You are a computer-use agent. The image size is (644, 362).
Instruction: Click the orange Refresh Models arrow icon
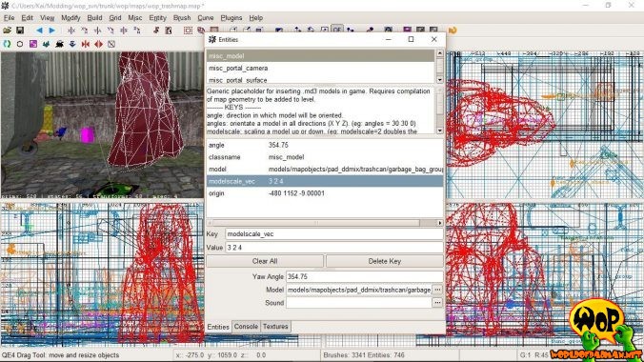[x=453, y=30]
